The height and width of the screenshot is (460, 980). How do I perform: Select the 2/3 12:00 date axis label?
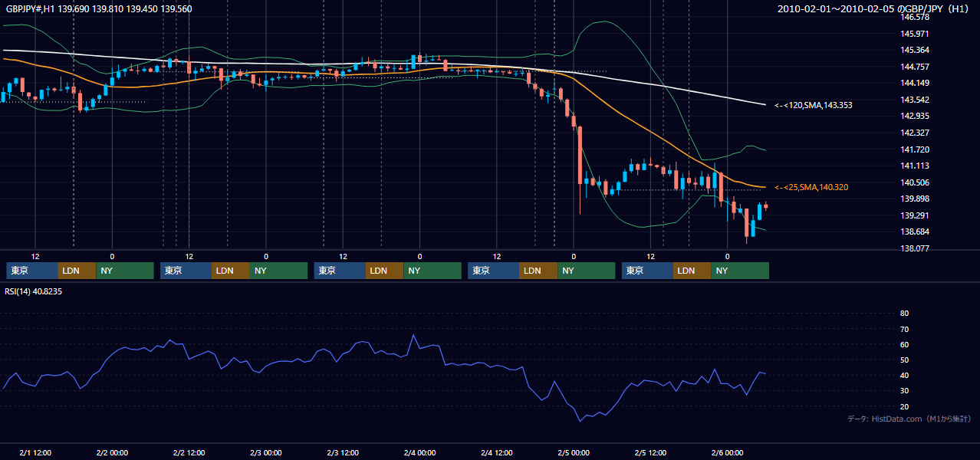click(x=343, y=452)
